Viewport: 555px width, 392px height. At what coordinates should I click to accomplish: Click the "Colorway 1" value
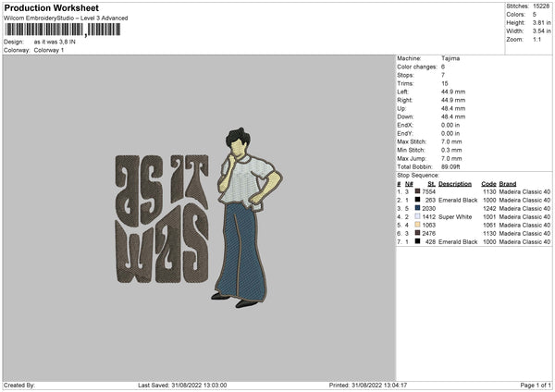[49, 50]
